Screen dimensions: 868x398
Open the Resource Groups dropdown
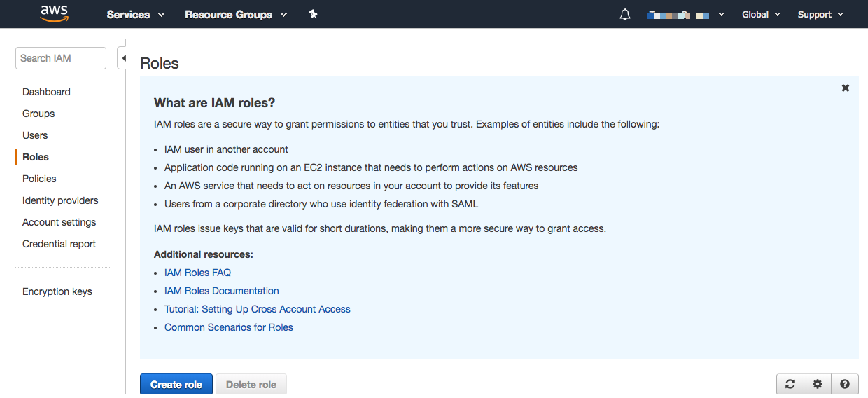tap(235, 15)
